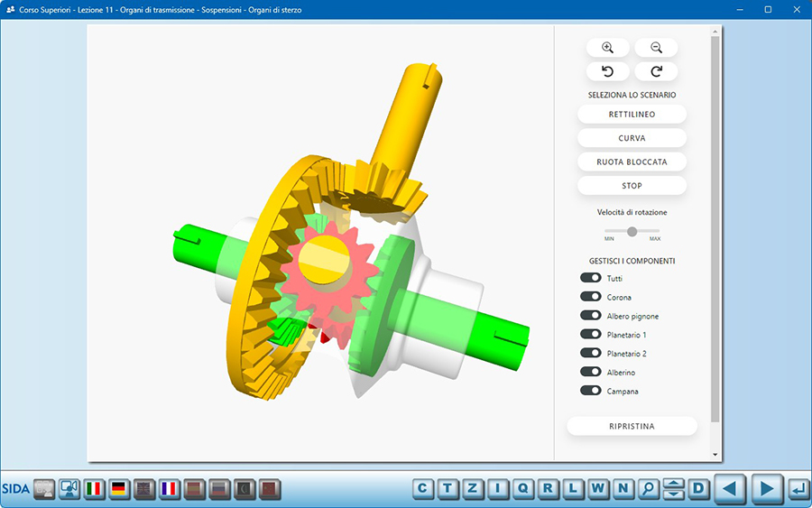Select the RETTILINEO scenario
The width and height of the screenshot is (812, 508).
tap(632, 115)
